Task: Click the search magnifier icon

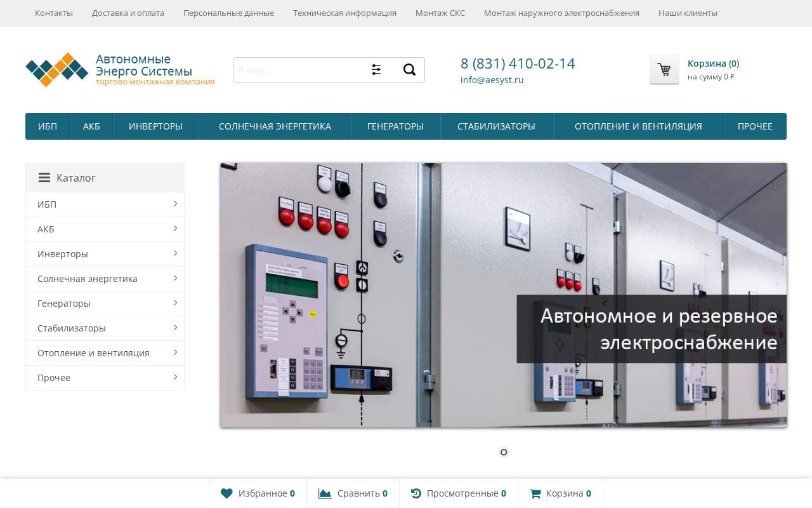Action: (x=409, y=70)
